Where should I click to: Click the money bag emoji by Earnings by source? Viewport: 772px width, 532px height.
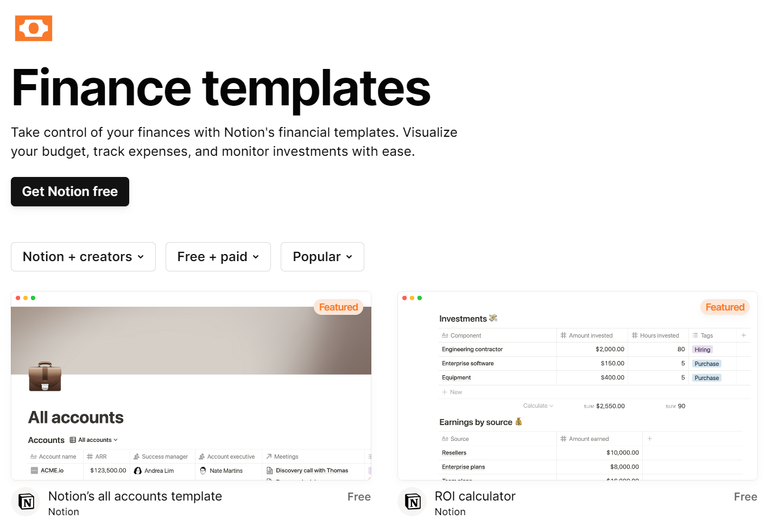click(x=518, y=422)
